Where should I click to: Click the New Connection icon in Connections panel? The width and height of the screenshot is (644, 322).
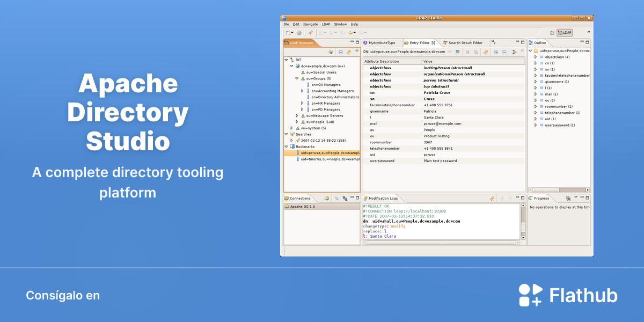tap(326, 199)
